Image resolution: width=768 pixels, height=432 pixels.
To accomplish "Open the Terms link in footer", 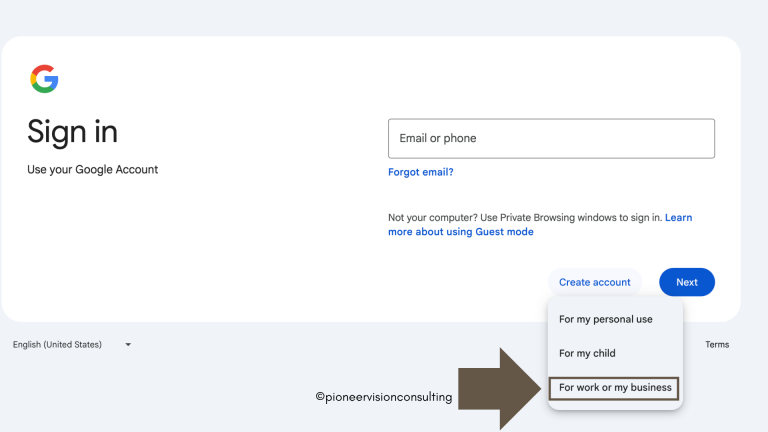I will 717,344.
